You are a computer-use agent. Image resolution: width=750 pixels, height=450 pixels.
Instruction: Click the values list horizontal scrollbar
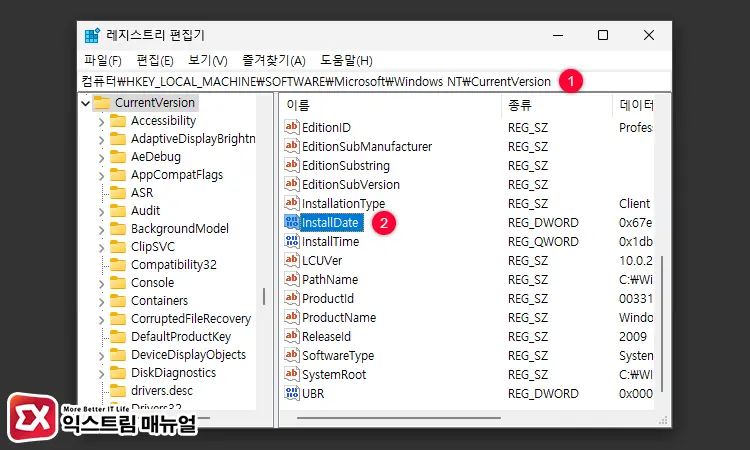(398, 418)
